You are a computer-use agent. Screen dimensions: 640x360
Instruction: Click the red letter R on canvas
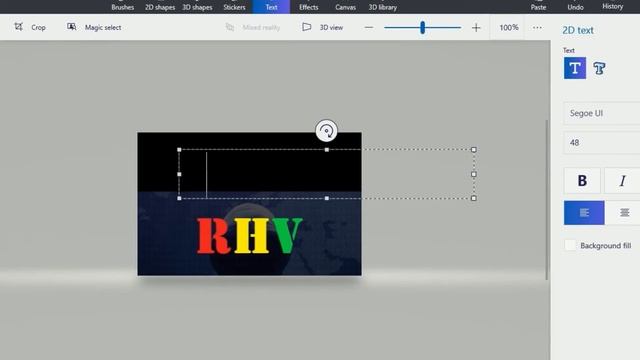pyautogui.click(x=213, y=236)
